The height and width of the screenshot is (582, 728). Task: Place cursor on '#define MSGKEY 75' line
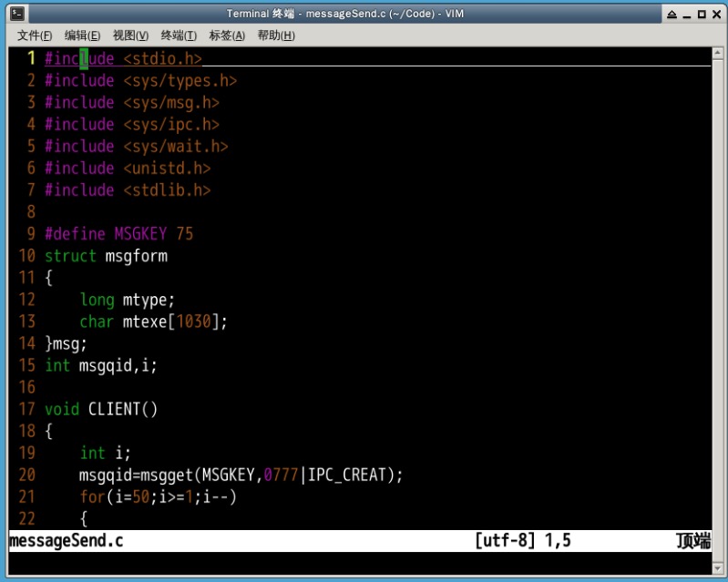(118, 234)
